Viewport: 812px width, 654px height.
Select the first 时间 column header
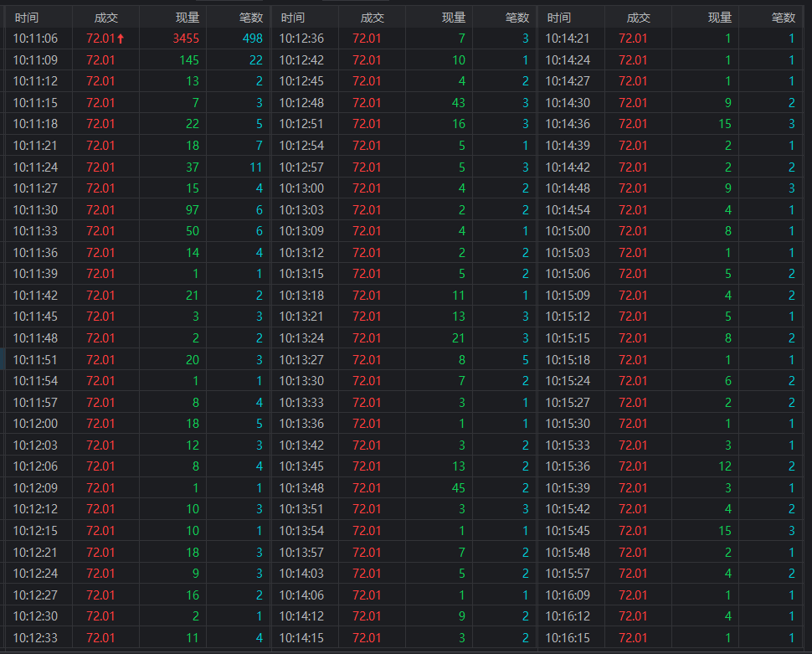coord(27,18)
